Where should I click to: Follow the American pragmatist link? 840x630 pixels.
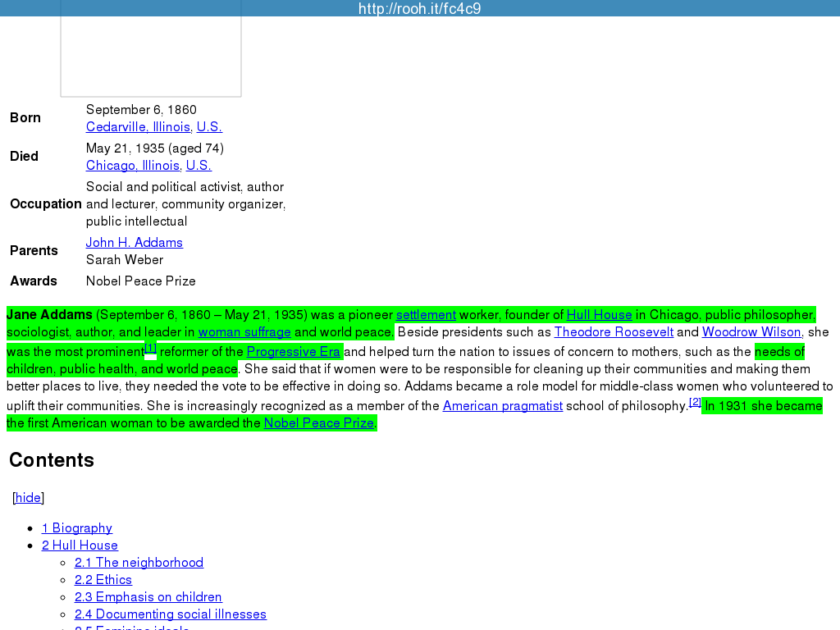(x=502, y=406)
